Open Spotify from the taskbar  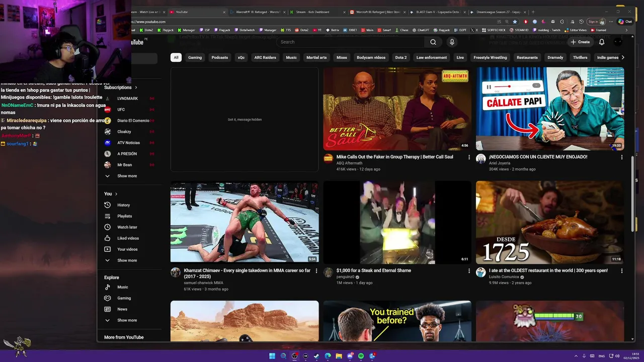pyautogui.click(x=361, y=356)
